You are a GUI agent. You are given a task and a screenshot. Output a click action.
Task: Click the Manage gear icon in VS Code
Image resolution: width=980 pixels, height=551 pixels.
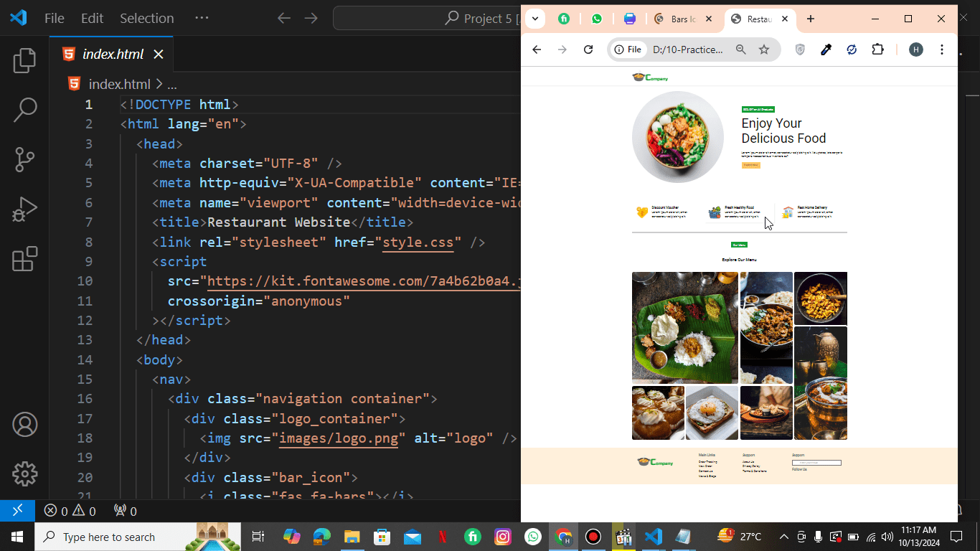tap(24, 474)
